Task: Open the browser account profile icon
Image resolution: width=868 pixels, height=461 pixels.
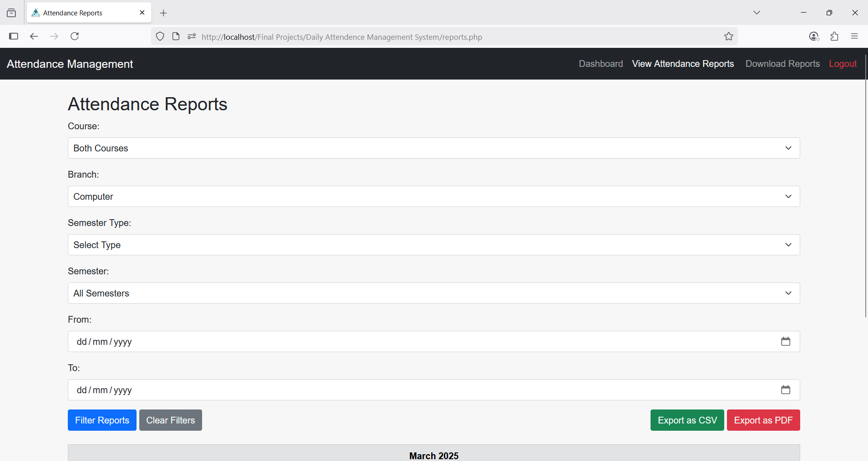Action: pos(814,37)
